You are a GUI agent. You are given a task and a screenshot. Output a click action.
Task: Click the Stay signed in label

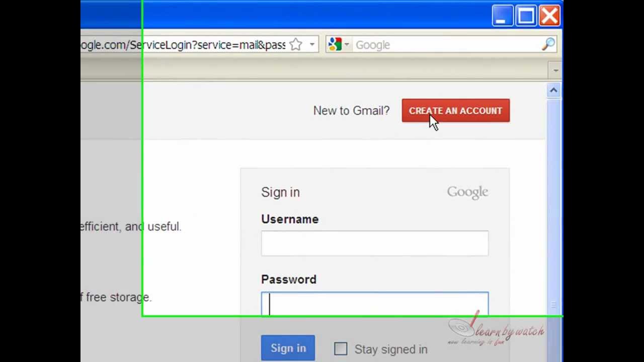(x=391, y=349)
